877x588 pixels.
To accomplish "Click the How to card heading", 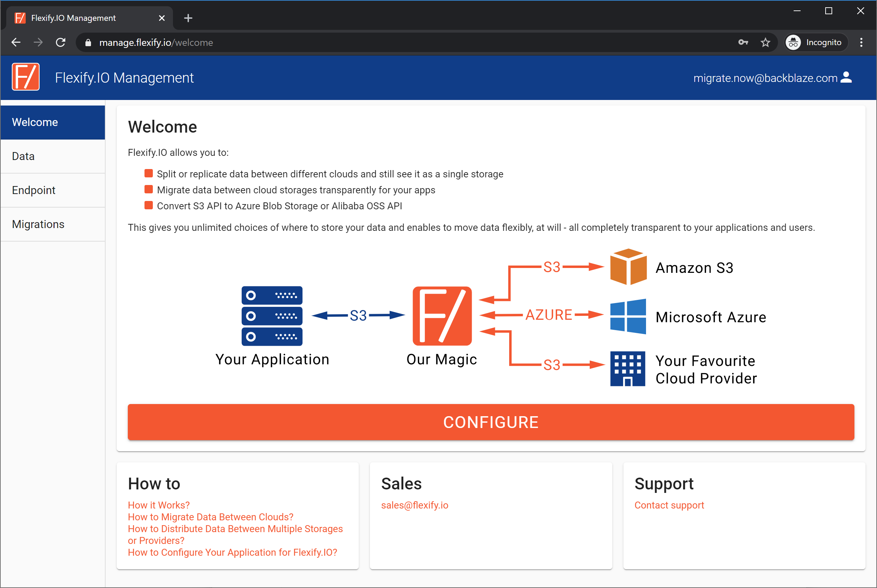I will click(154, 484).
